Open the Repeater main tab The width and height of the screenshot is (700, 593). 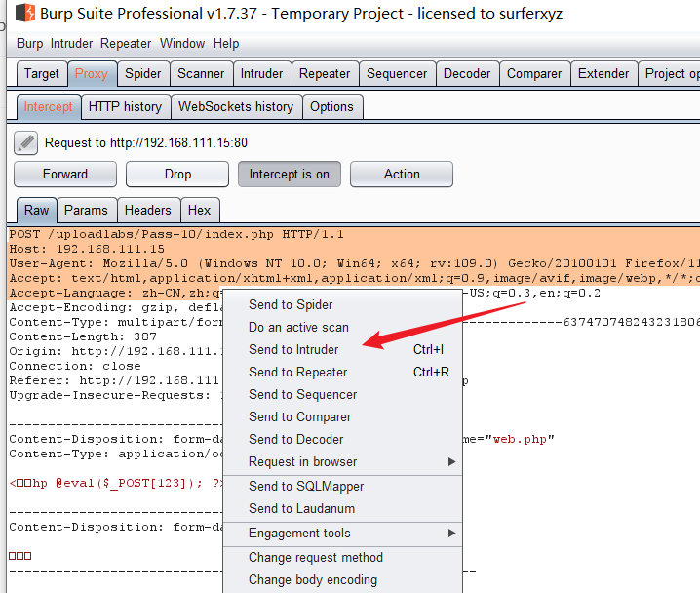(325, 74)
